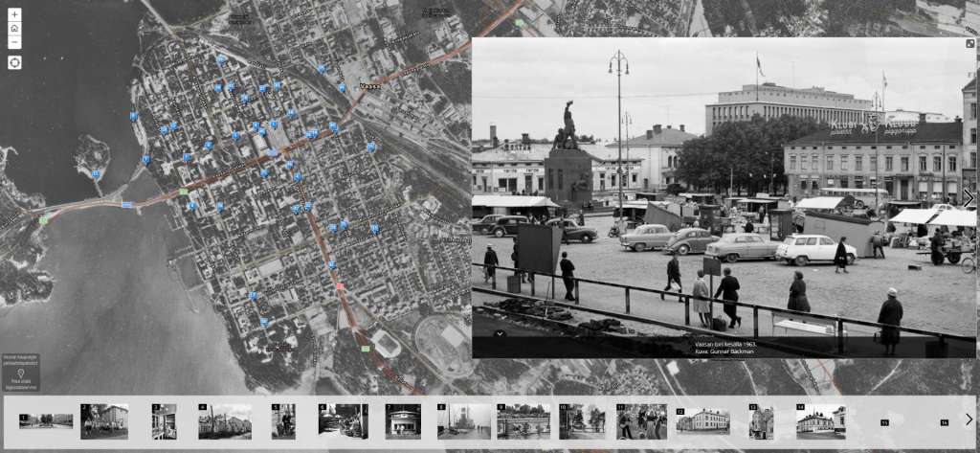Screen dimensions: 980x453
Task: Open thumbnail number 9
Action: [x=523, y=420]
